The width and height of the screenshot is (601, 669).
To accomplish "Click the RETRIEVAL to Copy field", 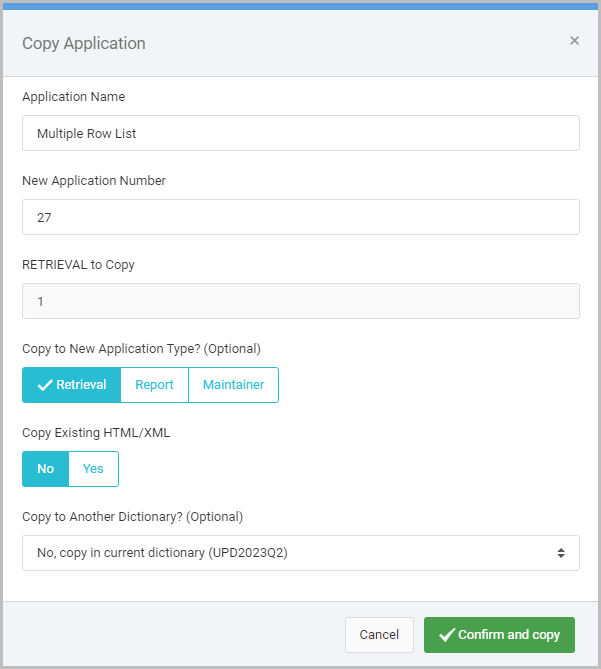I will 301,301.
